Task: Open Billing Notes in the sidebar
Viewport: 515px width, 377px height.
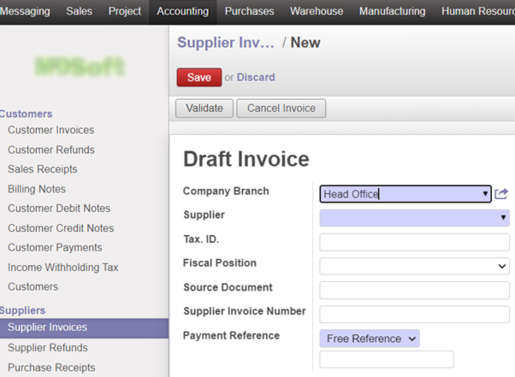Action: (37, 189)
